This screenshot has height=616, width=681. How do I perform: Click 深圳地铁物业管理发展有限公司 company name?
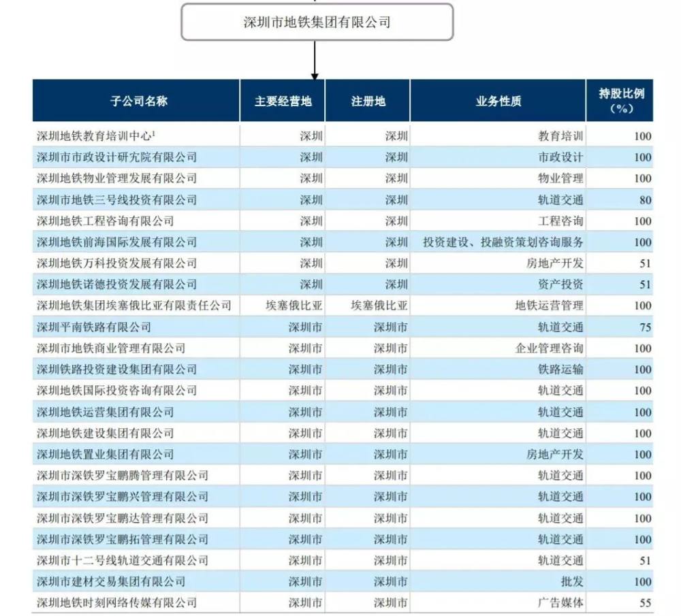pos(117,178)
